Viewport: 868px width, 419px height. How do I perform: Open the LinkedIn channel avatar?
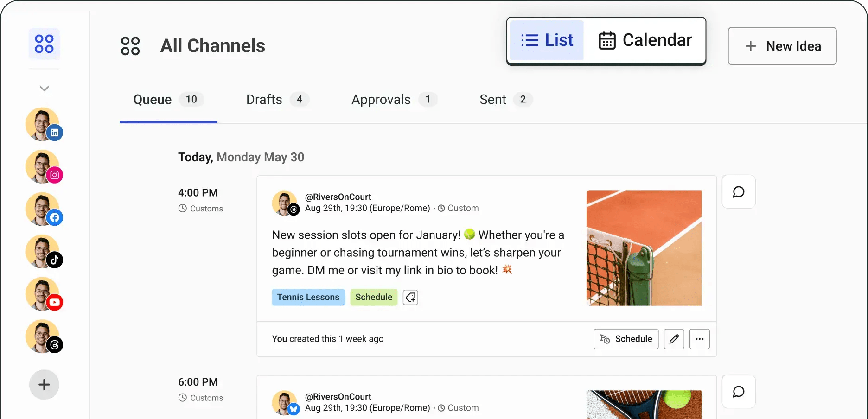[44, 124]
